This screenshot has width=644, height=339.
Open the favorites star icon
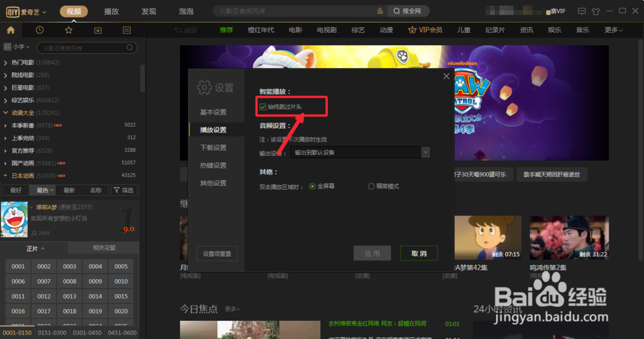69,30
